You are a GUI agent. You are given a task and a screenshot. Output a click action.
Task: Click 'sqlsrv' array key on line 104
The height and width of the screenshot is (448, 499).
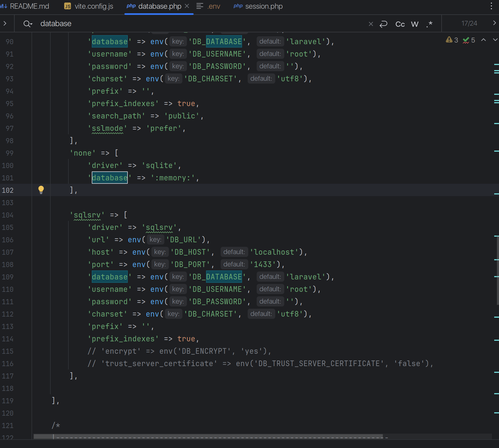pos(87,215)
